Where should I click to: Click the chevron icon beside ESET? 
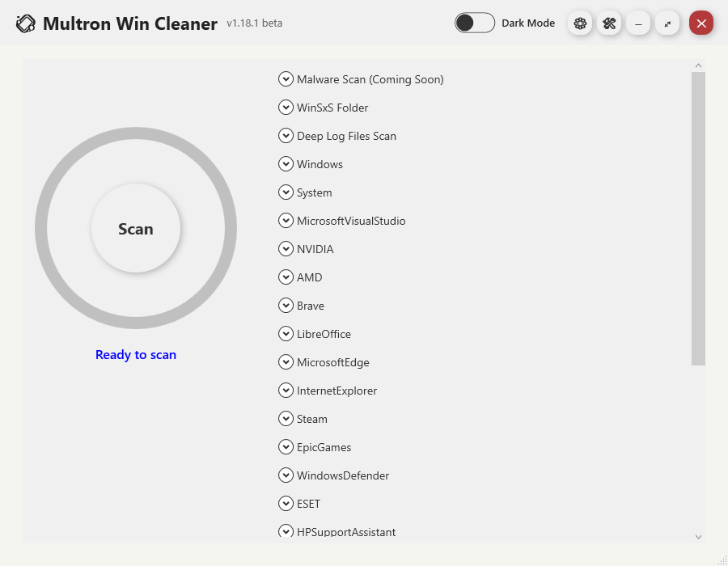[286, 504]
